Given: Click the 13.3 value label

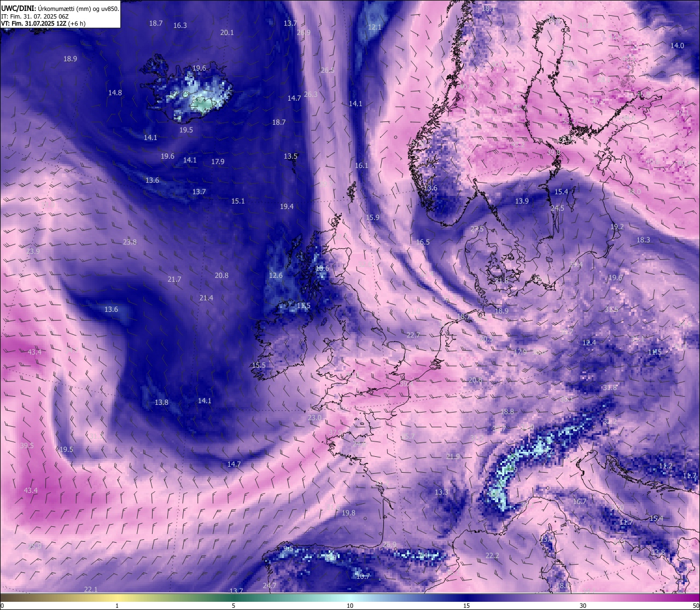Looking at the screenshot, I should click(x=441, y=493).
